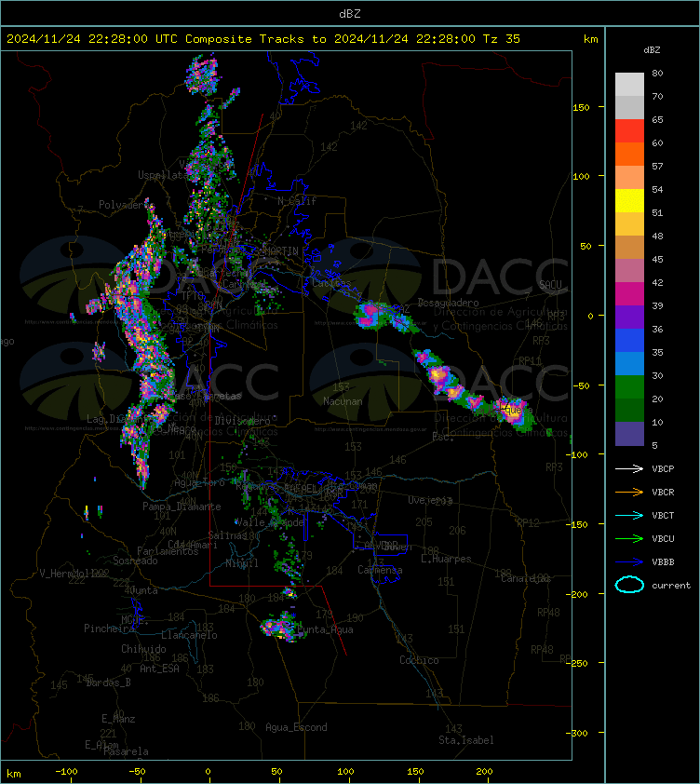Image resolution: width=700 pixels, height=784 pixels.
Task: Click the 'Nacunan' map label
Action: click(343, 401)
